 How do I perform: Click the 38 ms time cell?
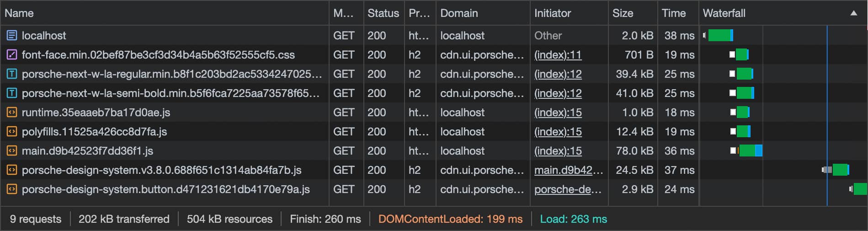(x=679, y=35)
